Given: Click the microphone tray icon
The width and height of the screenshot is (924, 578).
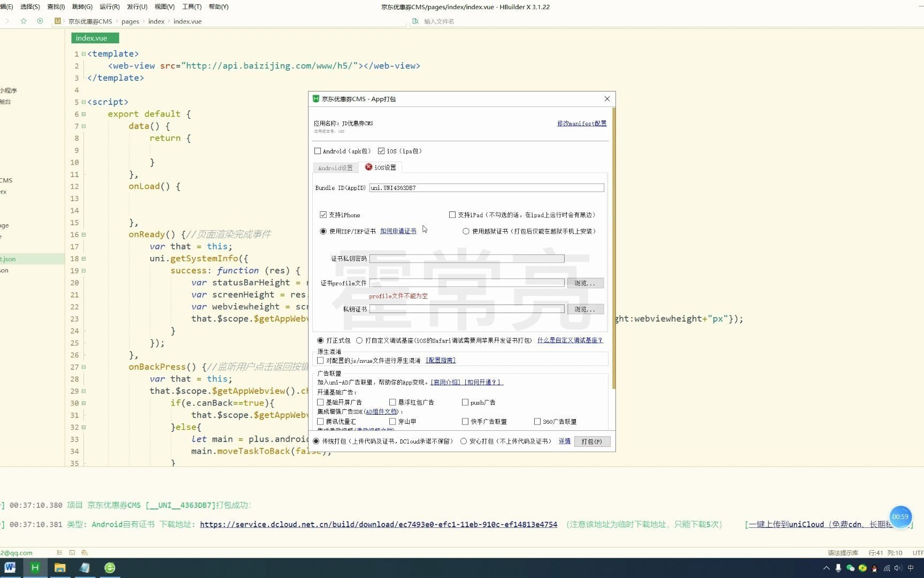Looking at the screenshot, I should pos(838,568).
